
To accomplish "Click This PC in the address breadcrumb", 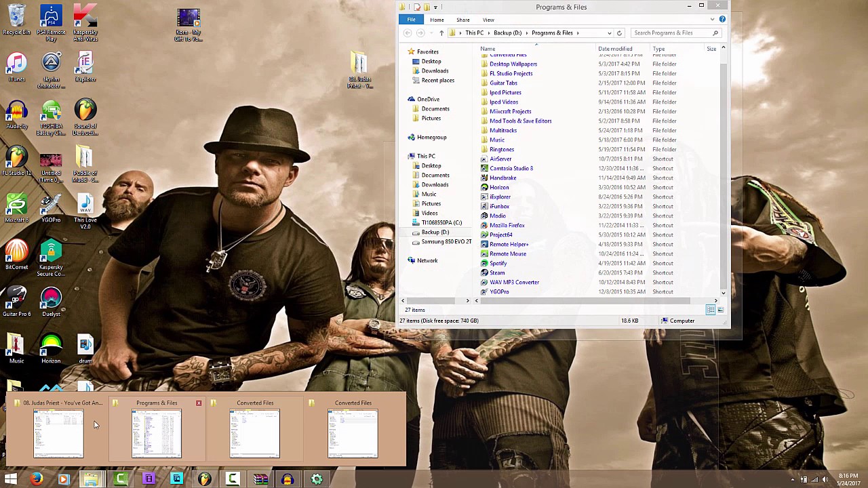I will click(x=475, y=33).
